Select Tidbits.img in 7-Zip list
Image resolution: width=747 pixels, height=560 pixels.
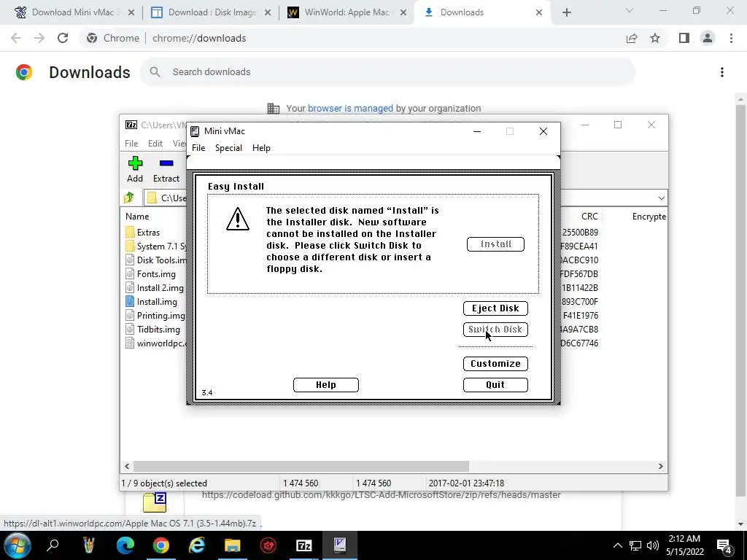point(153,329)
